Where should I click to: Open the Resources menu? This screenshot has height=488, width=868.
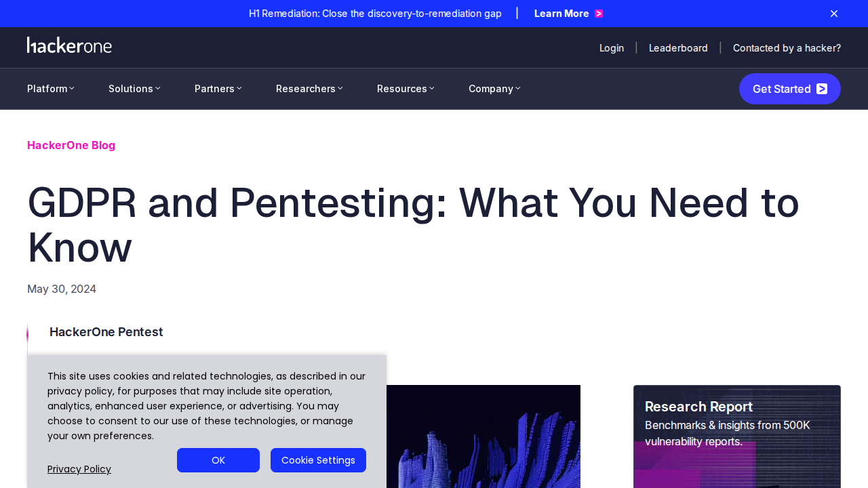click(406, 89)
